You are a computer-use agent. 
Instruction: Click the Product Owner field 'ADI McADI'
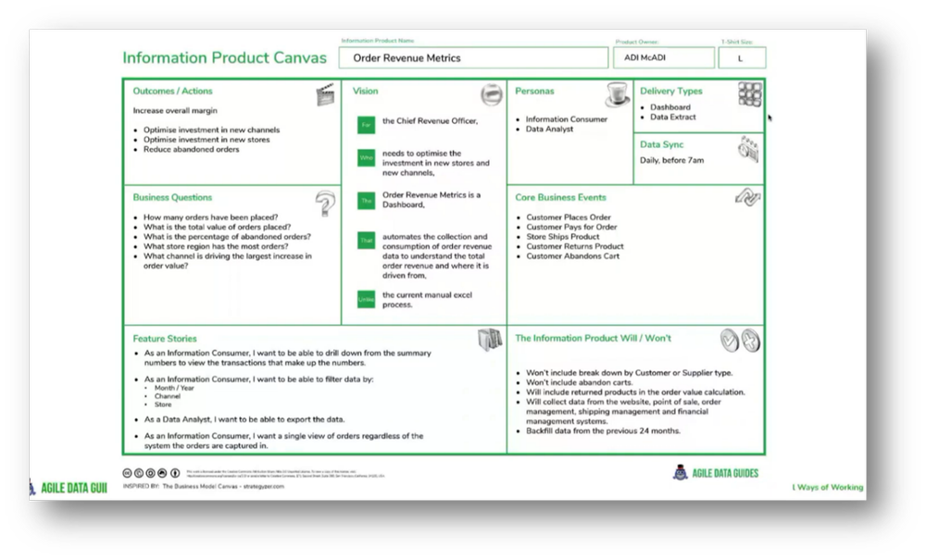tap(664, 57)
